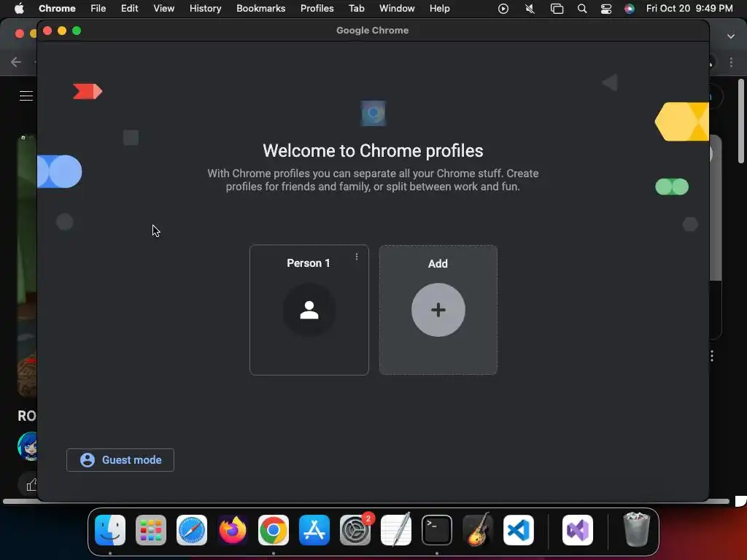Open Spotlight search in menu bar
The width and height of the screenshot is (747, 560).
tap(581, 9)
